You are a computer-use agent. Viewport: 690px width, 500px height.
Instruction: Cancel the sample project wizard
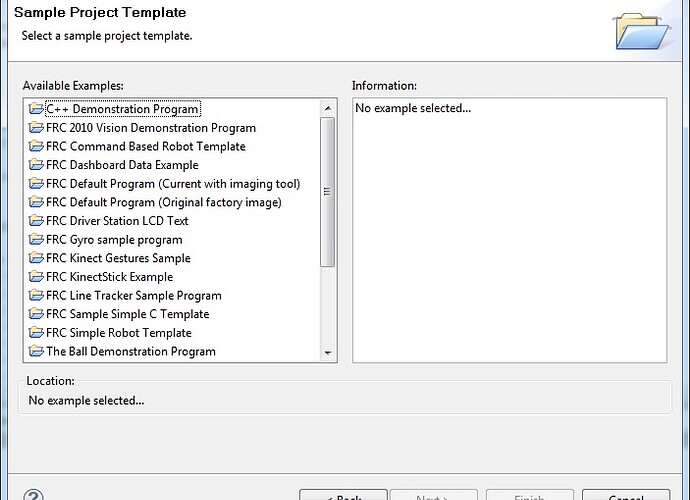(x=626, y=495)
